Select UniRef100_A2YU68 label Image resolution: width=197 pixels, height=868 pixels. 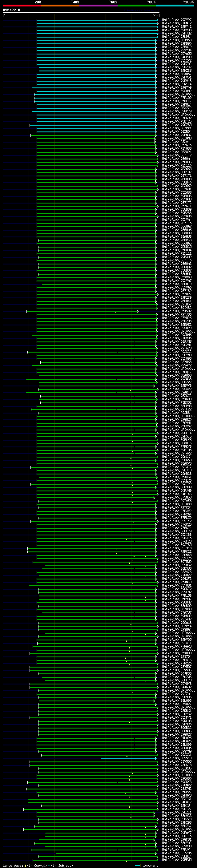[x=177, y=362]
